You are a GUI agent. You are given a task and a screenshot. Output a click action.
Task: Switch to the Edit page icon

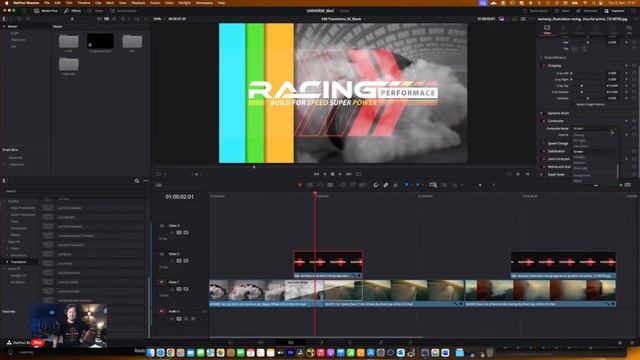click(291, 342)
